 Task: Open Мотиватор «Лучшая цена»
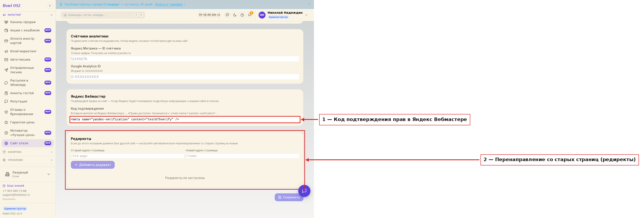tap(28, 133)
